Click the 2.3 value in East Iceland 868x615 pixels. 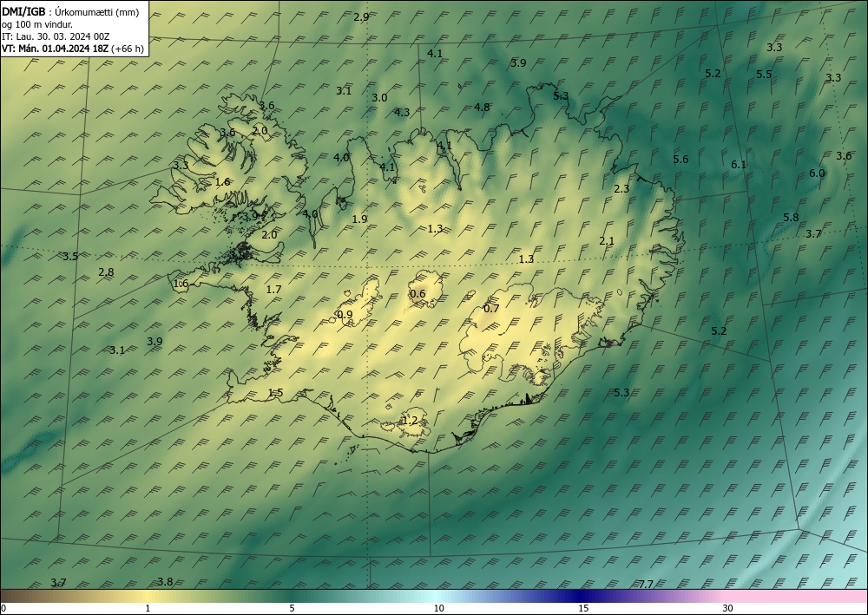[x=621, y=188]
